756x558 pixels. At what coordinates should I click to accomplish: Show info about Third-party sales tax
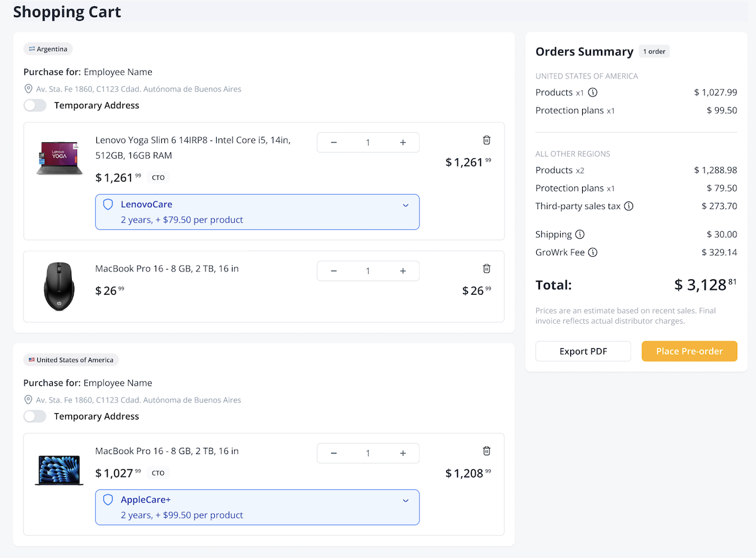click(629, 206)
